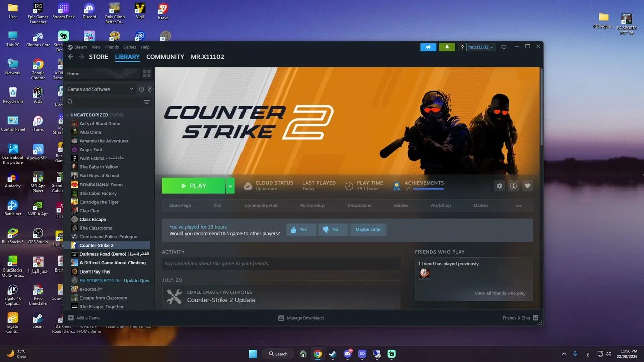Open the View menu
Viewport: 644px width, 362px height.
pos(96,47)
